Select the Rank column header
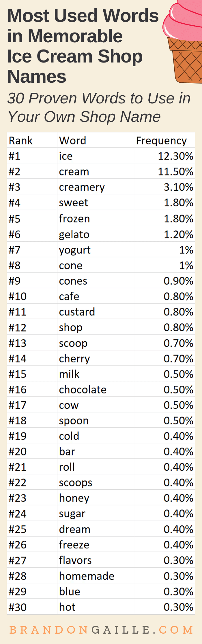 pyautogui.click(x=21, y=141)
